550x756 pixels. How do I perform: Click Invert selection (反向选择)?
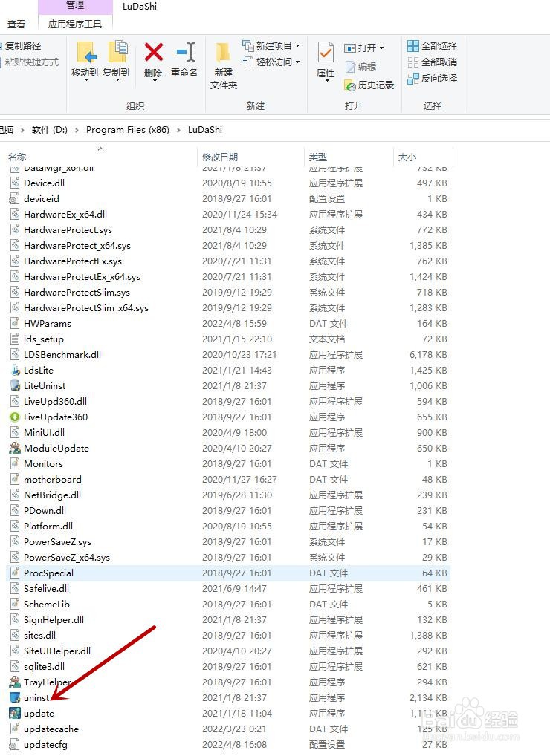(x=433, y=78)
